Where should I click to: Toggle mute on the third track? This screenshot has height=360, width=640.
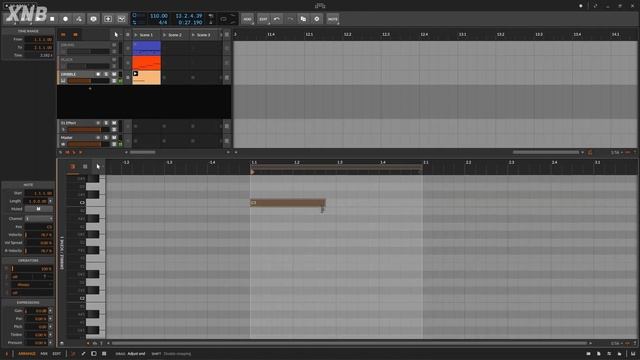114,74
